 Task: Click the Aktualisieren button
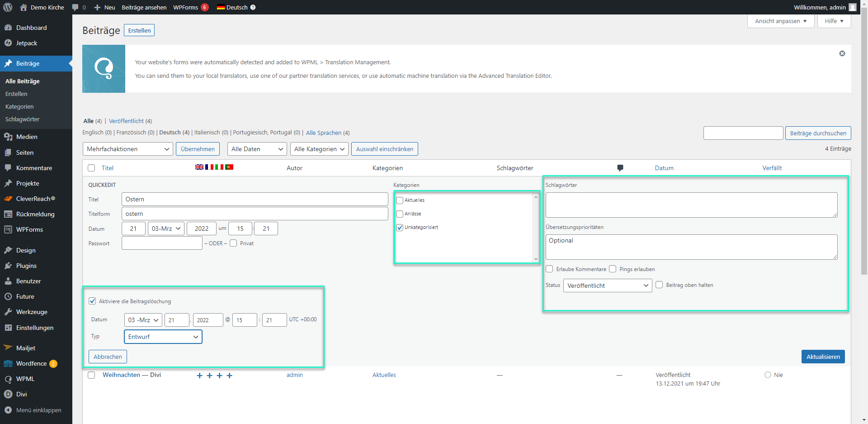point(823,357)
